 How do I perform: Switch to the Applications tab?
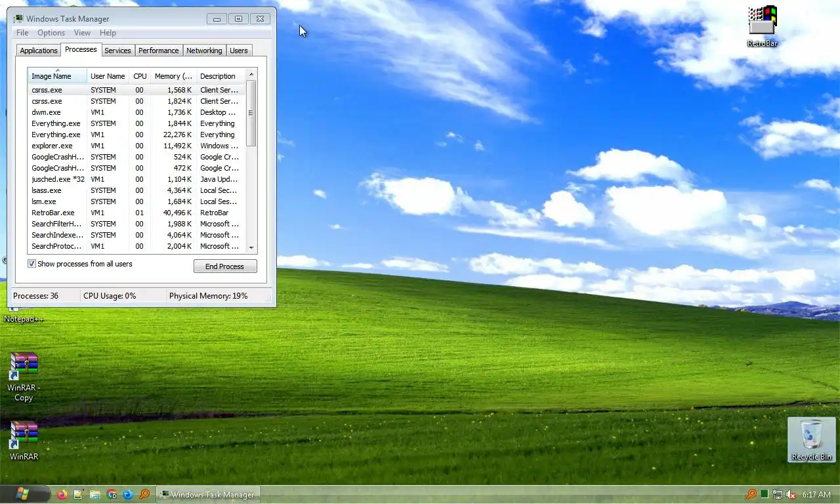coord(39,51)
